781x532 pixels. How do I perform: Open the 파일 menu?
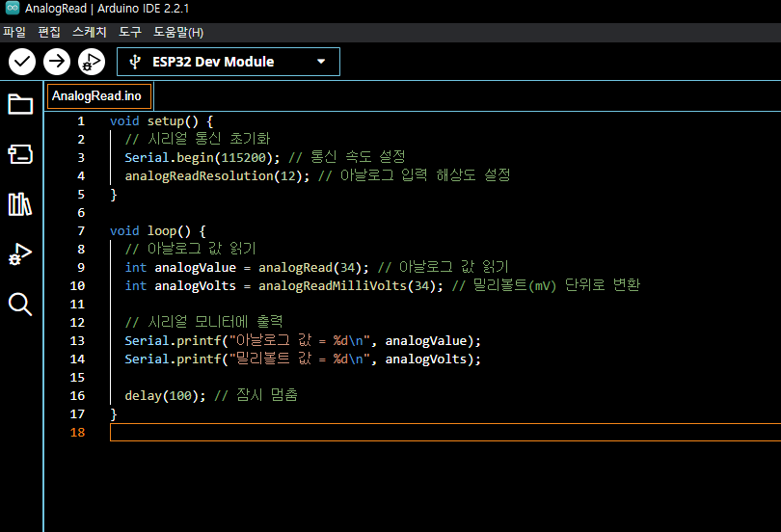(x=14, y=33)
